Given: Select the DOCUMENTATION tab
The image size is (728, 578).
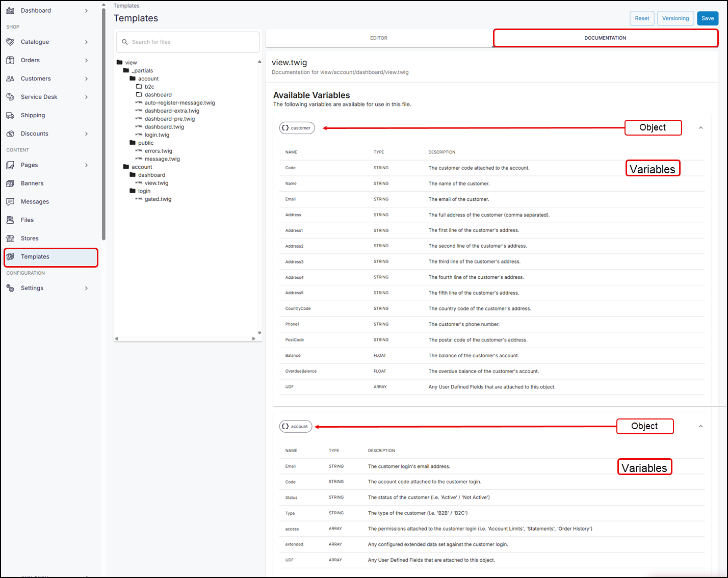Looking at the screenshot, I should [x=605, y=38].
